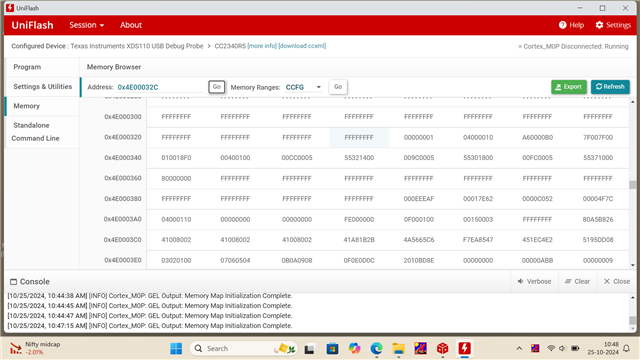This screenshot has width=640, height=360.
Task: Click the UniFlash logo title
Action: [x=32, y=25]
